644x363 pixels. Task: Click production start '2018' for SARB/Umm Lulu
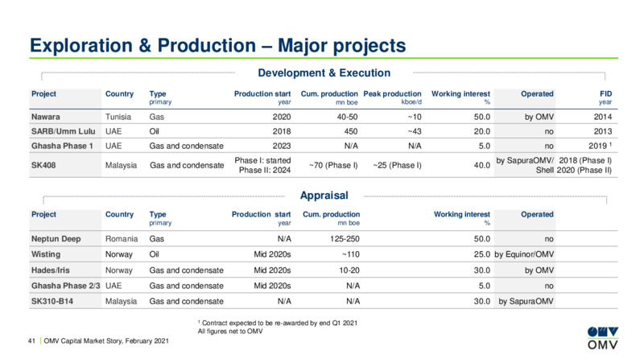[x=282, y=131]
